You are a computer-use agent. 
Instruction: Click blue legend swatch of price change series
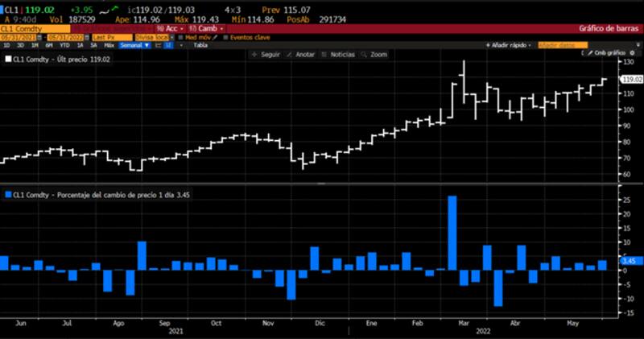click(8, 194)
